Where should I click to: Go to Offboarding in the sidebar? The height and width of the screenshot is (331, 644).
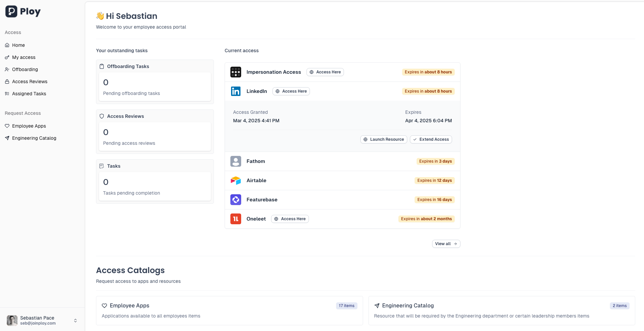click(25, 69)
